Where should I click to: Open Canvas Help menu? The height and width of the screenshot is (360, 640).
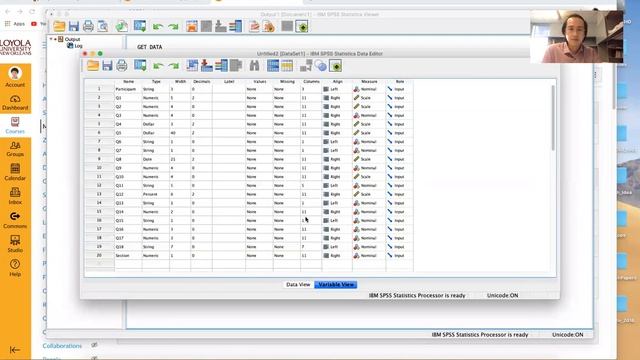[15, 268]
